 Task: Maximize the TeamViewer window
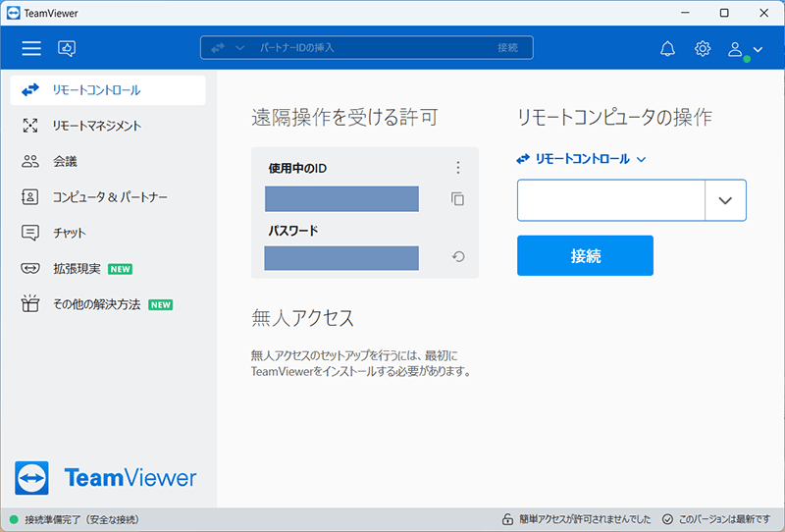724,13
